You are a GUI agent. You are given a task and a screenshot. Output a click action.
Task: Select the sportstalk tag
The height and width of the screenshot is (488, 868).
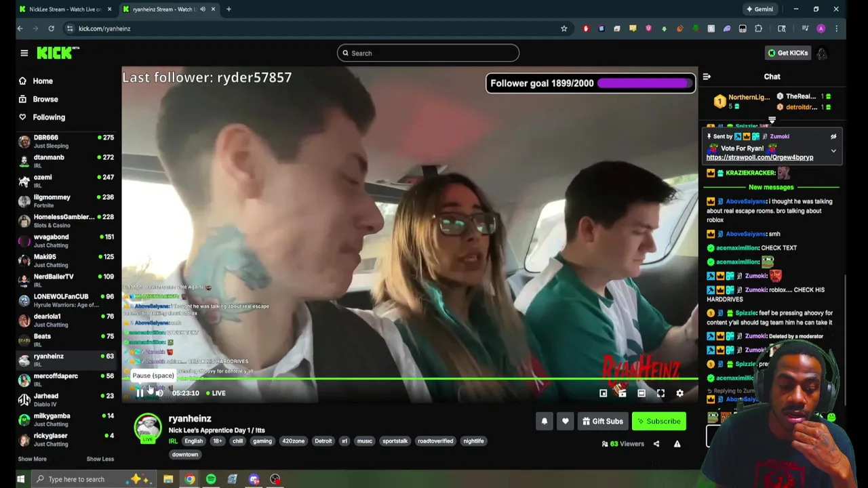395,441
